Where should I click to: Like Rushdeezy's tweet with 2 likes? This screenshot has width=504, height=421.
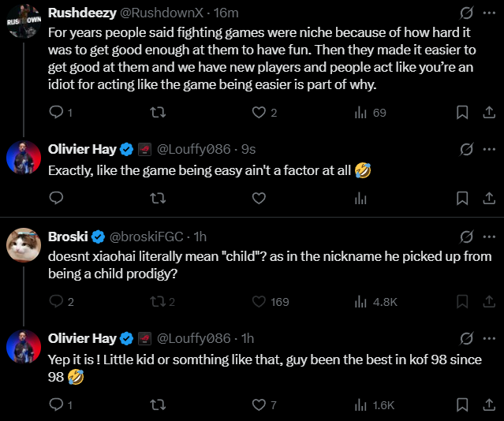(x=258, y=113)
